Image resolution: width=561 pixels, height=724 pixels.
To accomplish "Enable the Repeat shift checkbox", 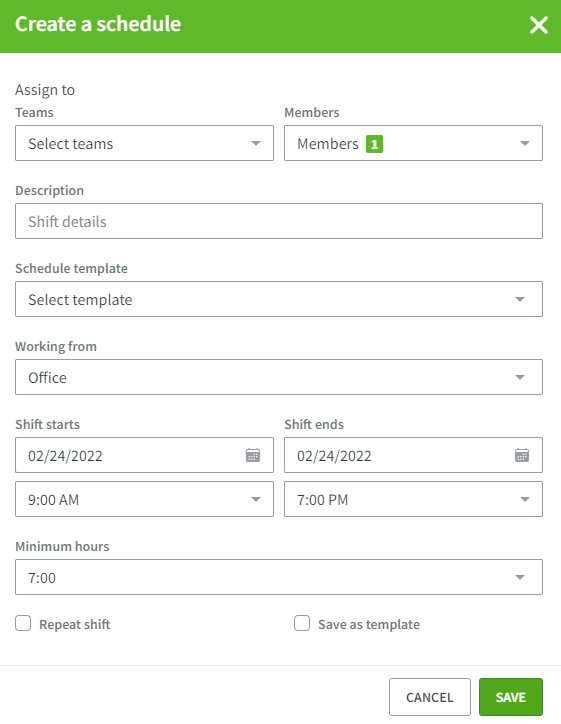I will point(23,623).
